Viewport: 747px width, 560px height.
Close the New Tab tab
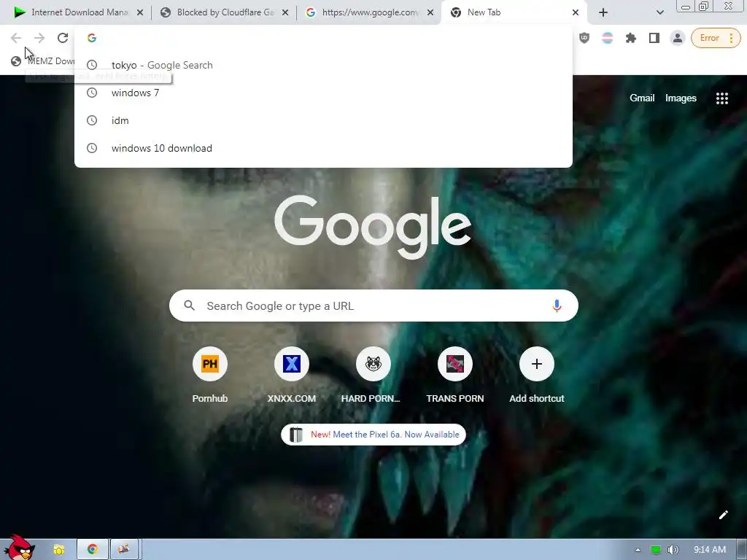tap(576, 13)
